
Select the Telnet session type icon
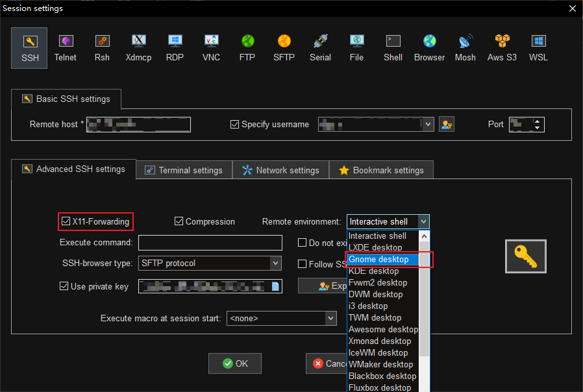click(x=65, y=48)
